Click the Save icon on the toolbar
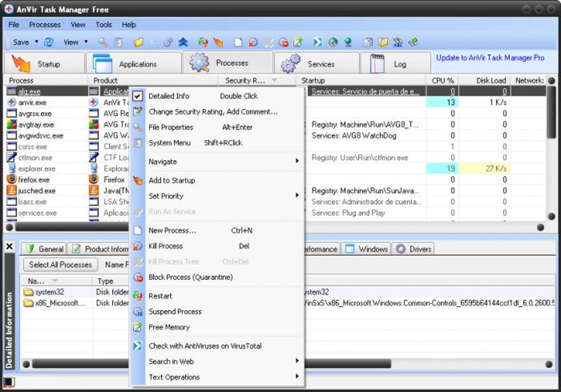Image resolution: width=561 pixels, height=392 pixels. click(x=21, y=42)
